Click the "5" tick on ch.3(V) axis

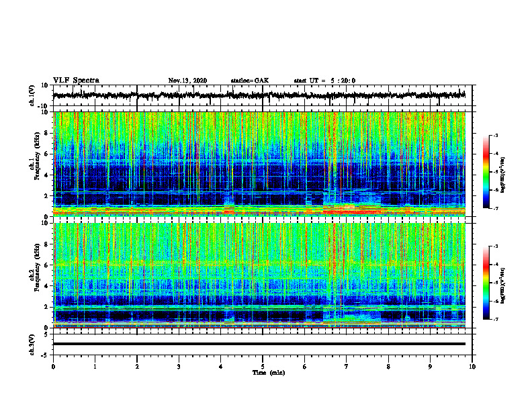point(47,334)
